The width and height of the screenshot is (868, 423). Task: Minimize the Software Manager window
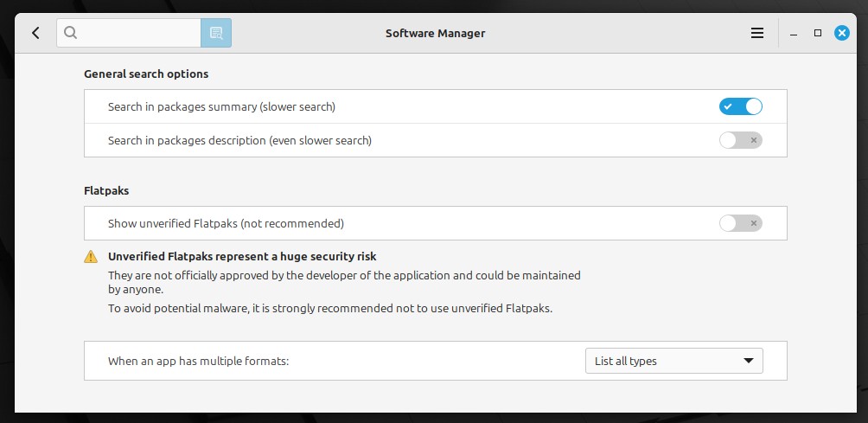pyautogui.click(x=794, y=34)
